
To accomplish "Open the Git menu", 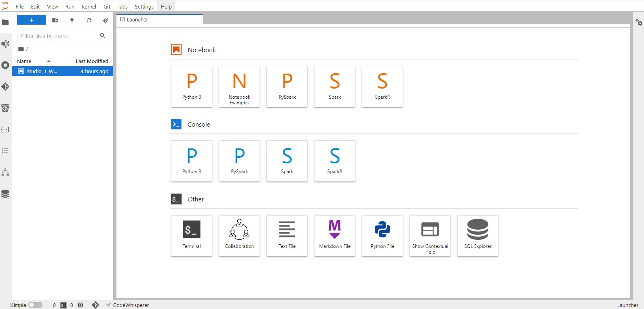I will click(107, 6).
